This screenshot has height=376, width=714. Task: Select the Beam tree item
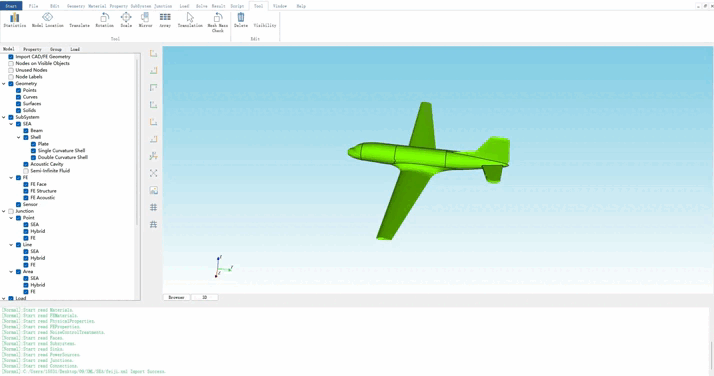pyautogui.click(x=36, y=131)
